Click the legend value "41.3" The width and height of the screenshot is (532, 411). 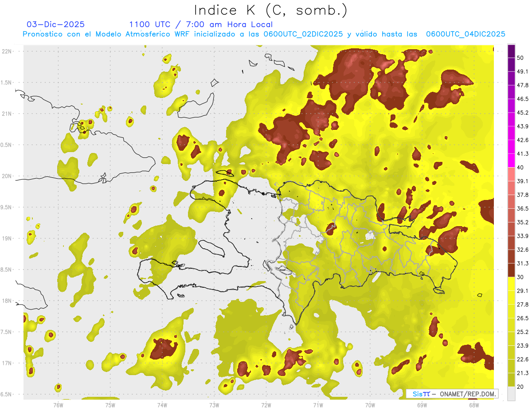[x=523, y=154]
